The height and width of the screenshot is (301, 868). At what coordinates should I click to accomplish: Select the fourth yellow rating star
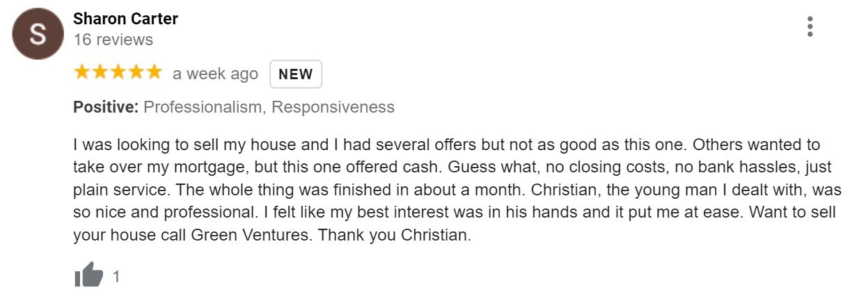pos(136,72)
